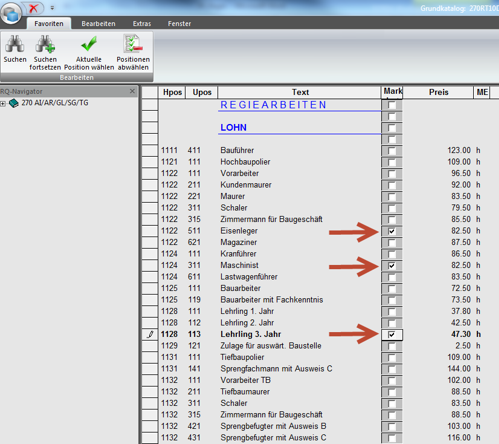
Task: Click the Aktuelle Position wählen checkmark
Action: pos(89,44)
